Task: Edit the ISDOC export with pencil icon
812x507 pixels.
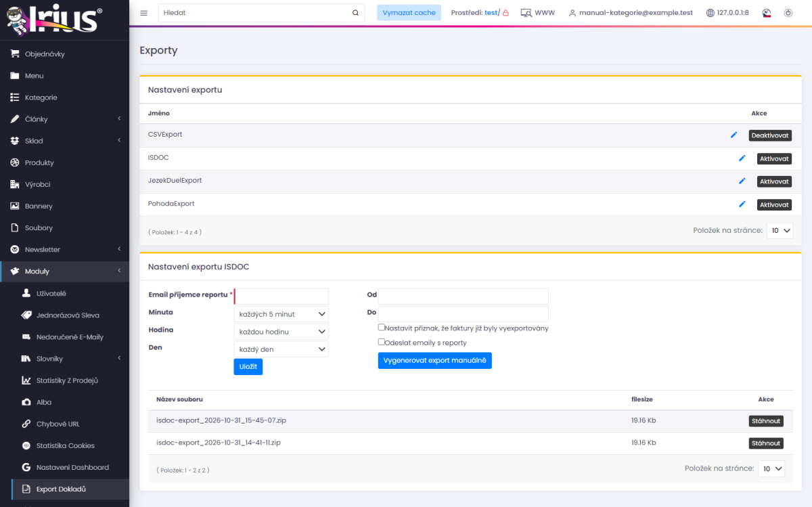Action: click(742, 158)
